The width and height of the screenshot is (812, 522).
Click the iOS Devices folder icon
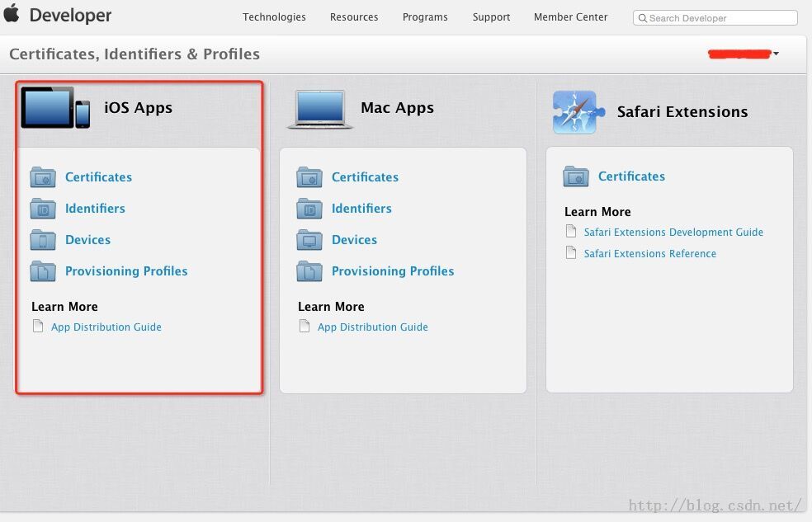click(x=43, y=240)
